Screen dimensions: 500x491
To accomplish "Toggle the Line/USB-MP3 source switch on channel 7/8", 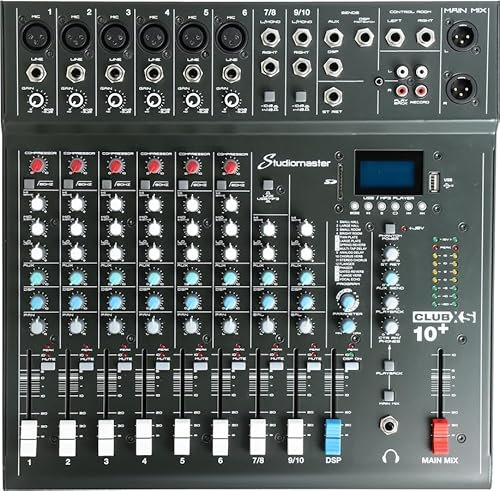I will point(268,185).
